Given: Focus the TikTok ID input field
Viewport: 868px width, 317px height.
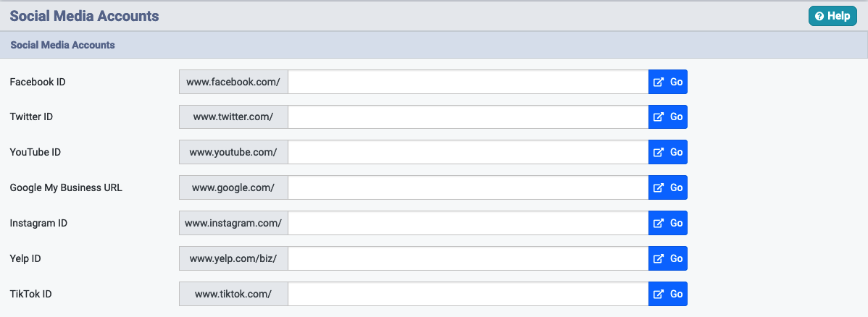Looking at the screenshot, I should 468,294.
